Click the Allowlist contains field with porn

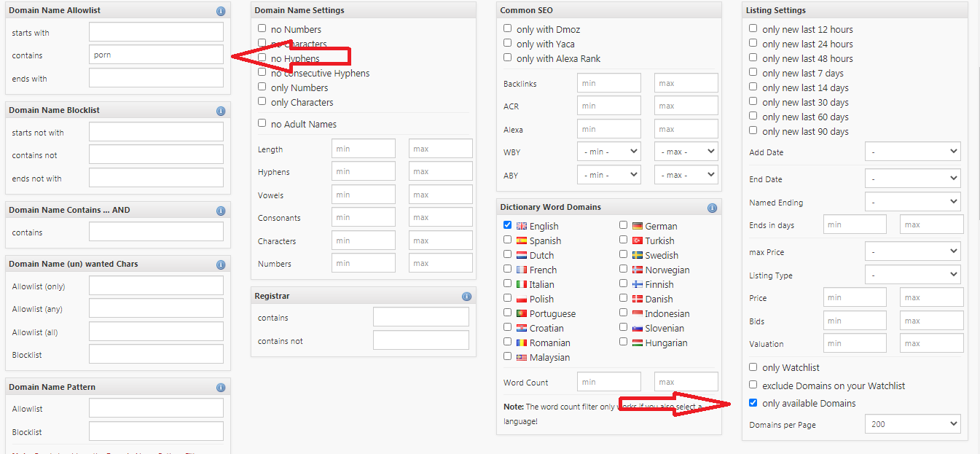click(x=156, y=55)
